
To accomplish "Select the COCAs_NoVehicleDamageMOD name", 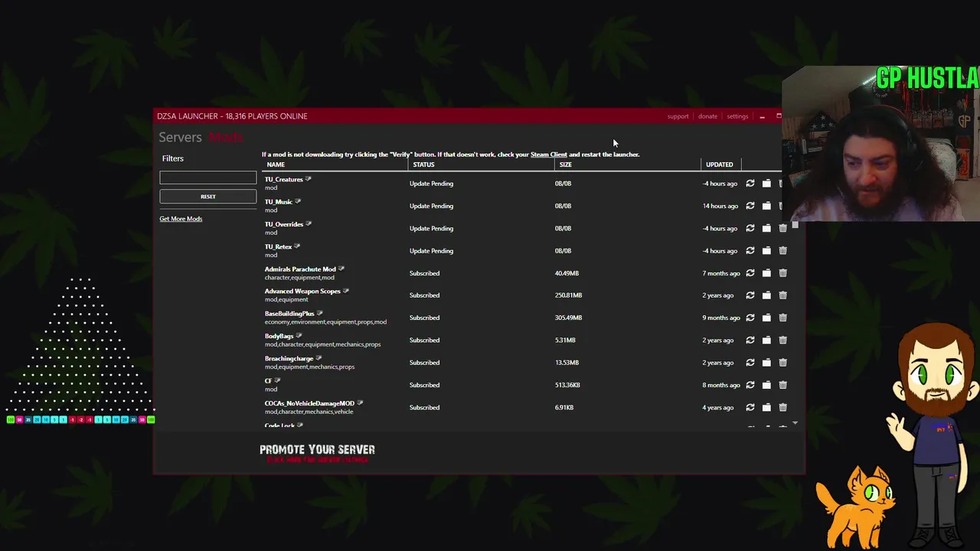I will click(309, 403).
